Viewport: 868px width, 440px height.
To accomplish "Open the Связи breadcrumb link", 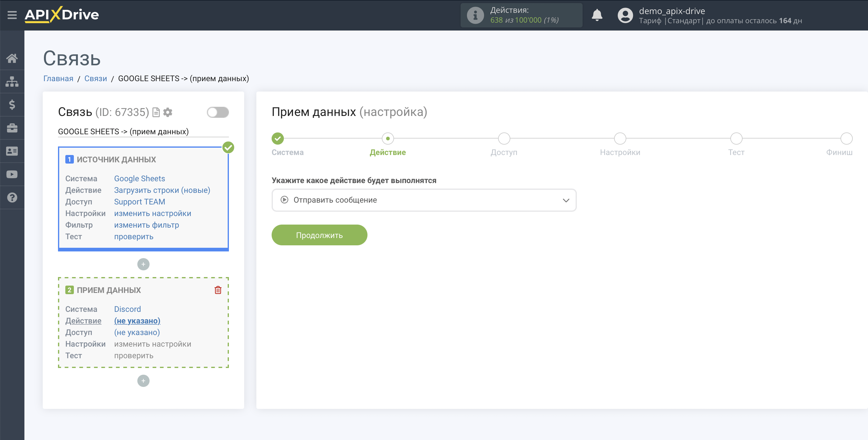I will click(96, 78).
